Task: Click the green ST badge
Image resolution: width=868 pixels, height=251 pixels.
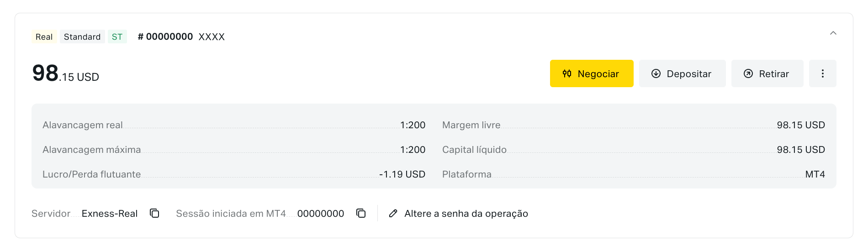Action: (x=117, y=37)
